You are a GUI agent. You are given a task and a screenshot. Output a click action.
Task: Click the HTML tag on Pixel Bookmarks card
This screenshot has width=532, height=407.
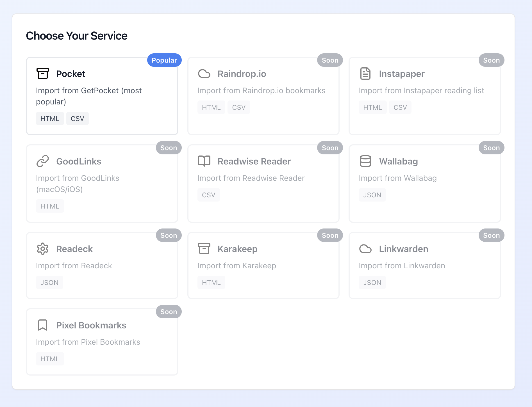(50, 359)
